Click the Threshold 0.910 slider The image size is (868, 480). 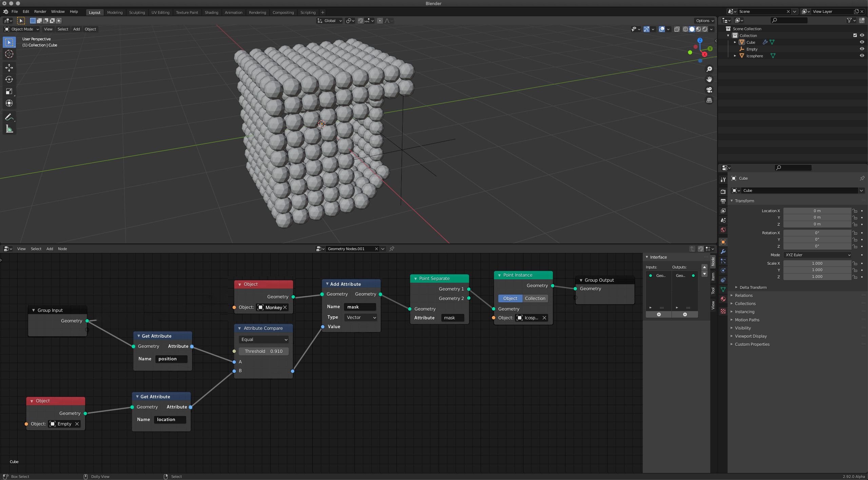pyautogui.click(x=264, y=351)
